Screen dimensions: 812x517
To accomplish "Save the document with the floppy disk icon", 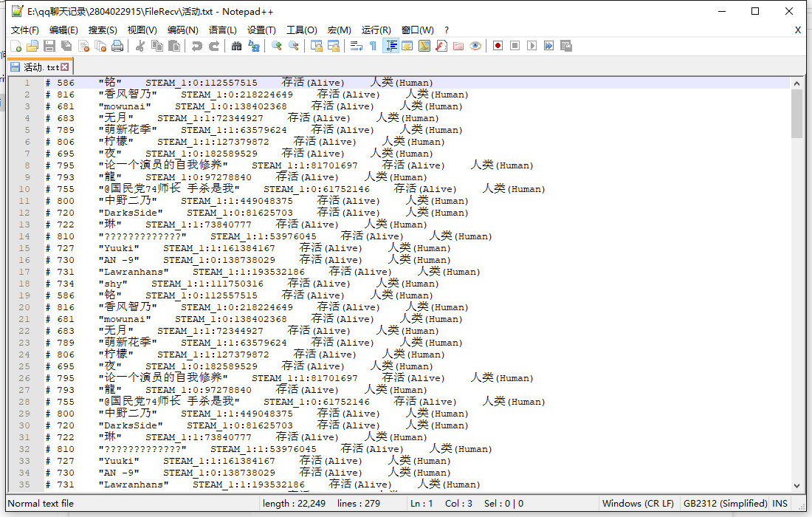I will coord(49,46).
